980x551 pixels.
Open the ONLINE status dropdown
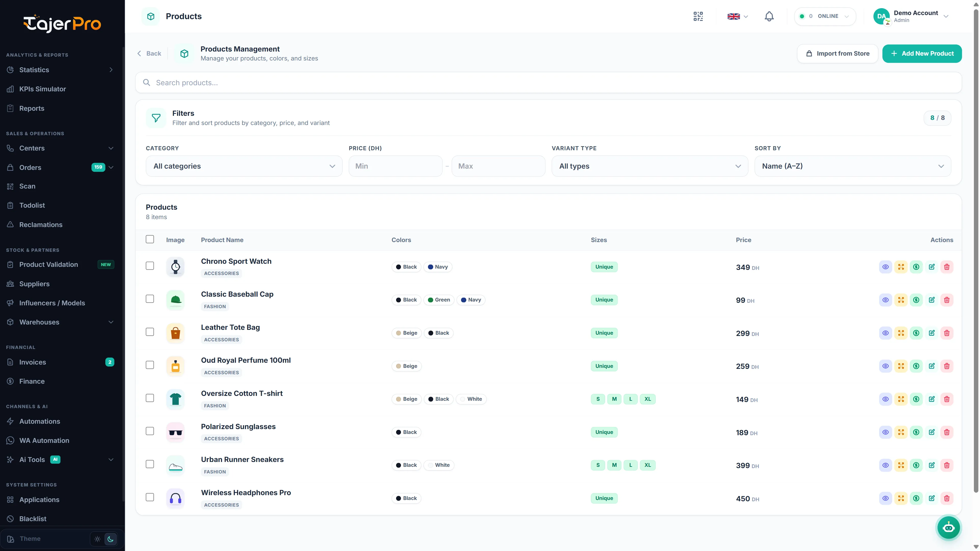point(825,16)
